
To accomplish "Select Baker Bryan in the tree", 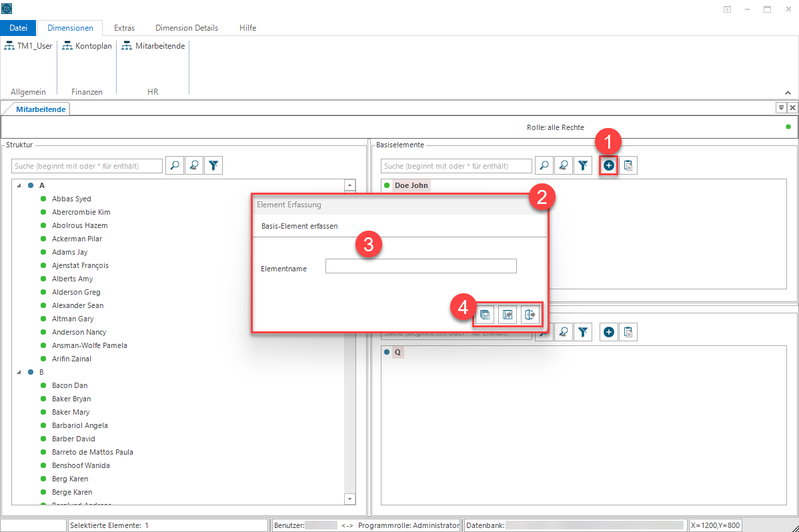I will coord(71,399).
